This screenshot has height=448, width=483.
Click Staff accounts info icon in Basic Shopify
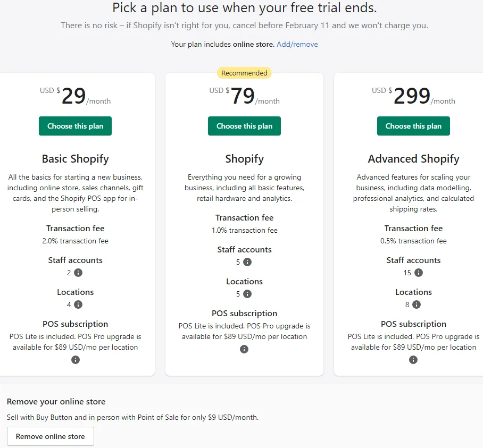click(x=78, y=273)
